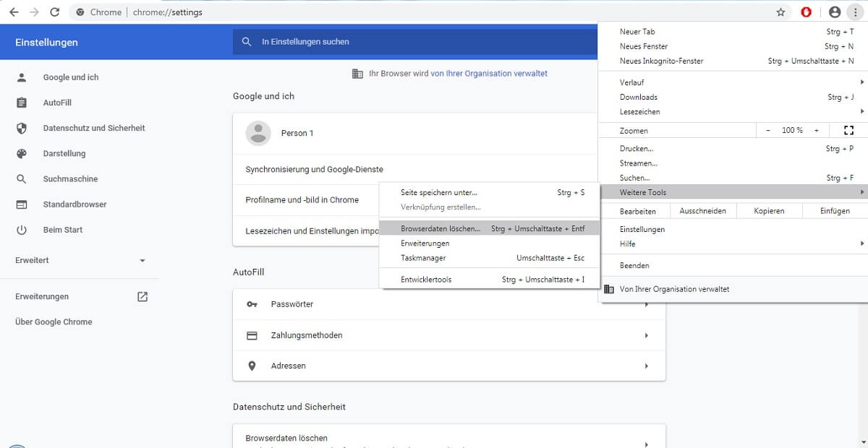Toggle fullscreen icon in the Zoomen row
The height and width of the screenshot is (448, 868).
pyautogui.click(x=848, y=130)
